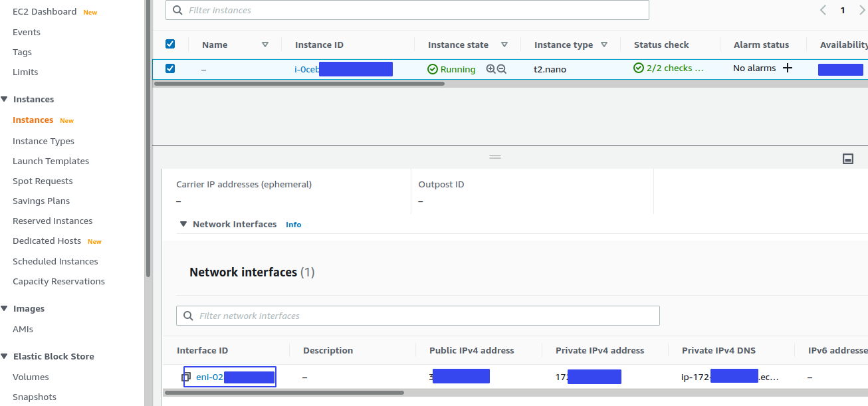Open Snapshots in sidebar
The height and width of the screenshot is (406, 868).
pos(35,397)
